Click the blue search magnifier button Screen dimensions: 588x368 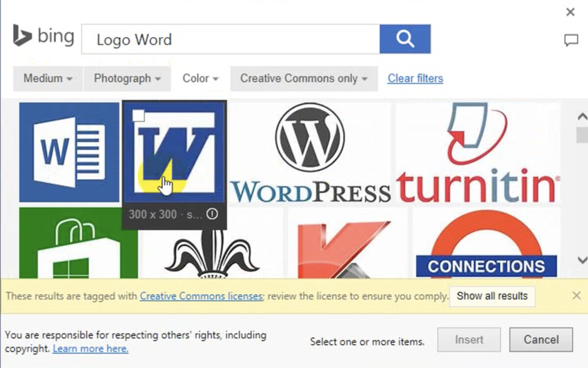(405, 39)
